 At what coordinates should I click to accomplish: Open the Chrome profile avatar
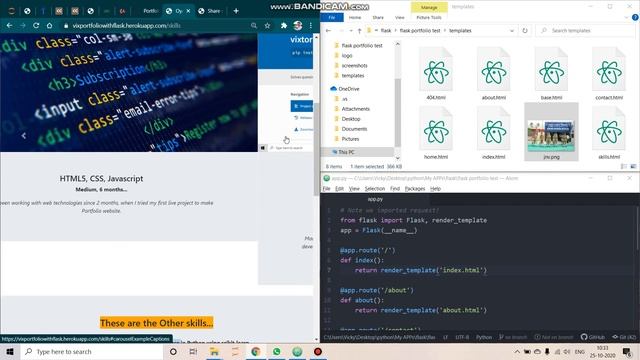pos(298,25)
